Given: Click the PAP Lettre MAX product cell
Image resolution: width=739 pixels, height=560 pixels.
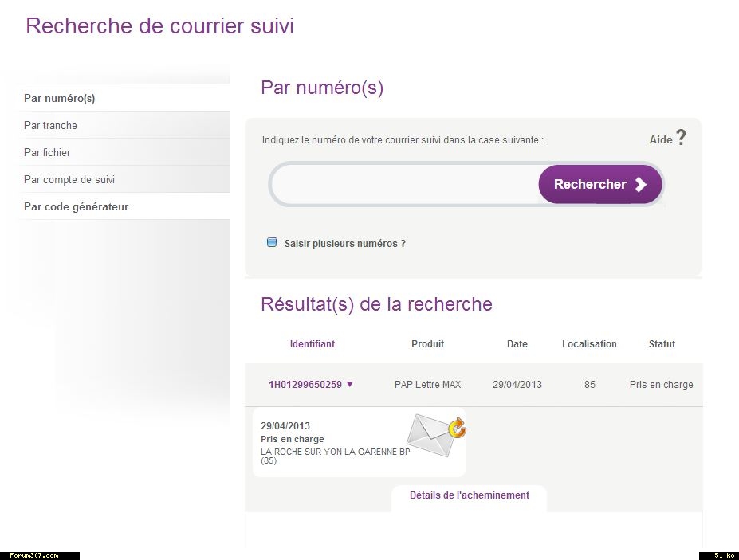Looking at the screenshot, I should coord(427,385).
